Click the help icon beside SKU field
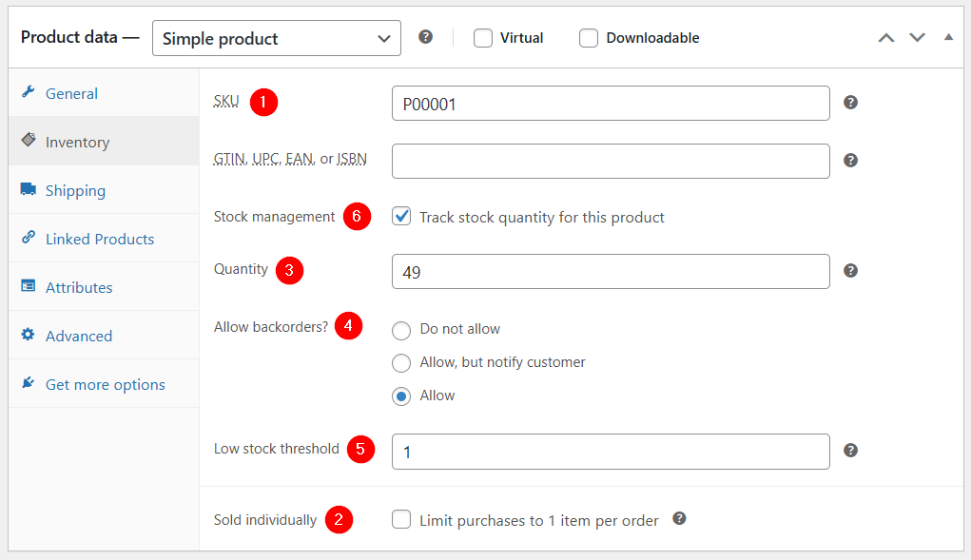 (x=850, y=103)
